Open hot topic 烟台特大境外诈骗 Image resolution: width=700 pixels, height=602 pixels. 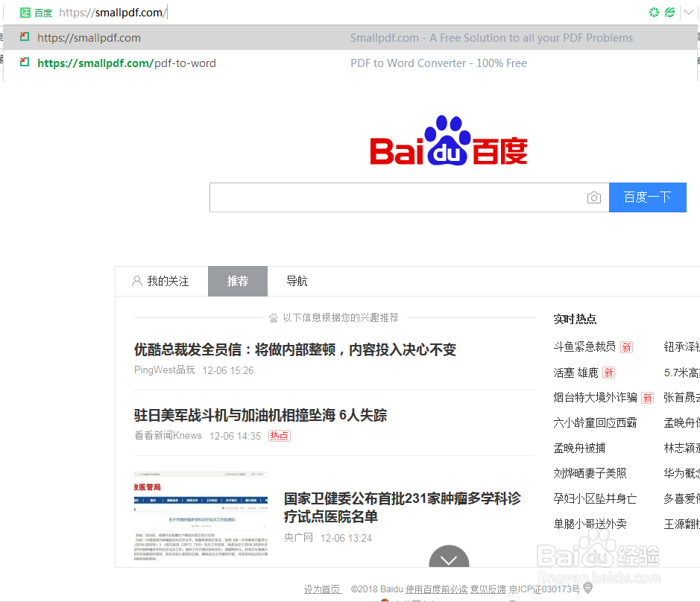pos(595,397)
